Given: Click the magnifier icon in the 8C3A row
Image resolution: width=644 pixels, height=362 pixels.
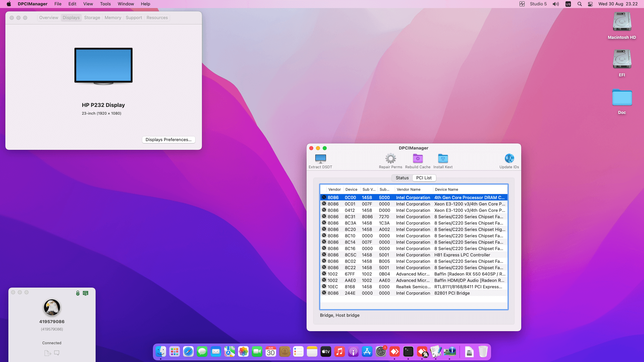Looking at the screenshot, I should click(x=324, y=223).
